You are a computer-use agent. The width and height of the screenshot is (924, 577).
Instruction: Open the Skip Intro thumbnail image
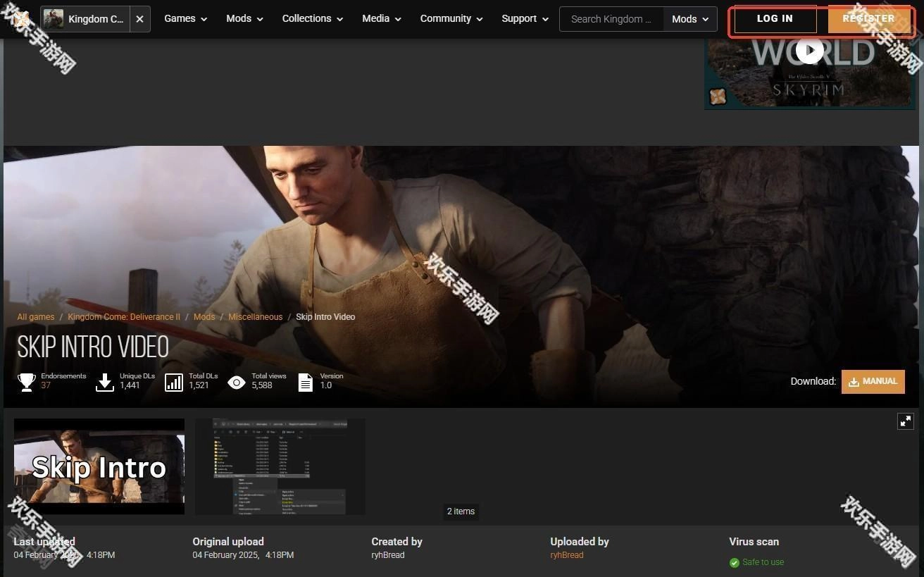click(99, 466)
